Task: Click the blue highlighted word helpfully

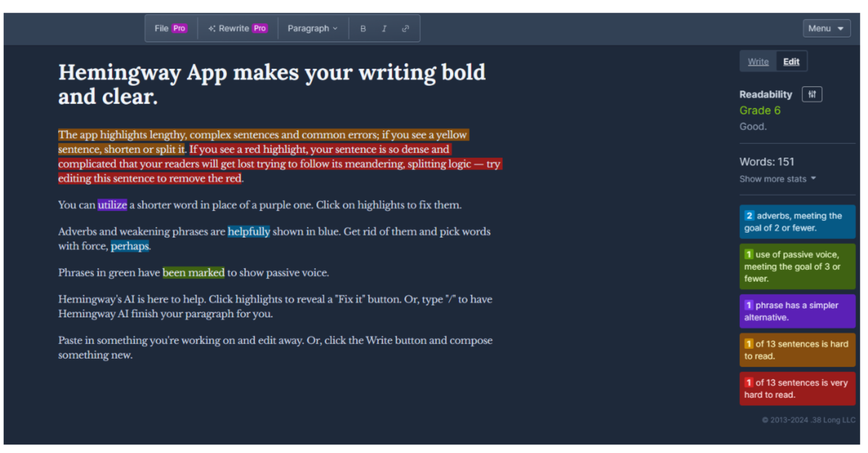Action: click(248, 232)
